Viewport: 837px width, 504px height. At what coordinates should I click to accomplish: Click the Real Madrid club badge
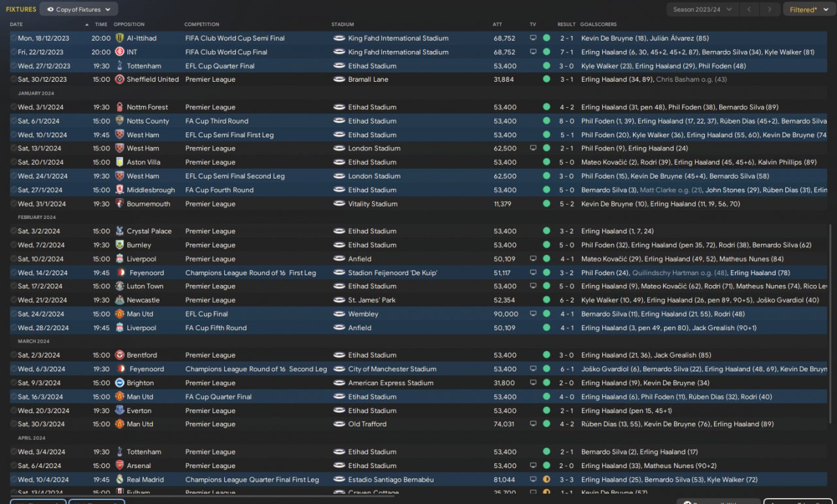[x=120, y=480]
